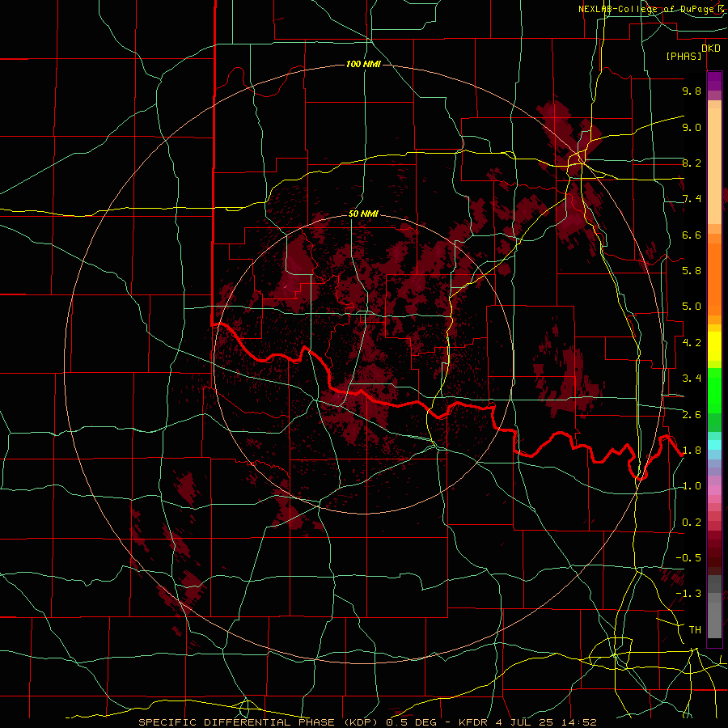Click the 0.2 value on color scale
Image resolution: width=728 pixels, height=728 pixels.
pos(692,523)
